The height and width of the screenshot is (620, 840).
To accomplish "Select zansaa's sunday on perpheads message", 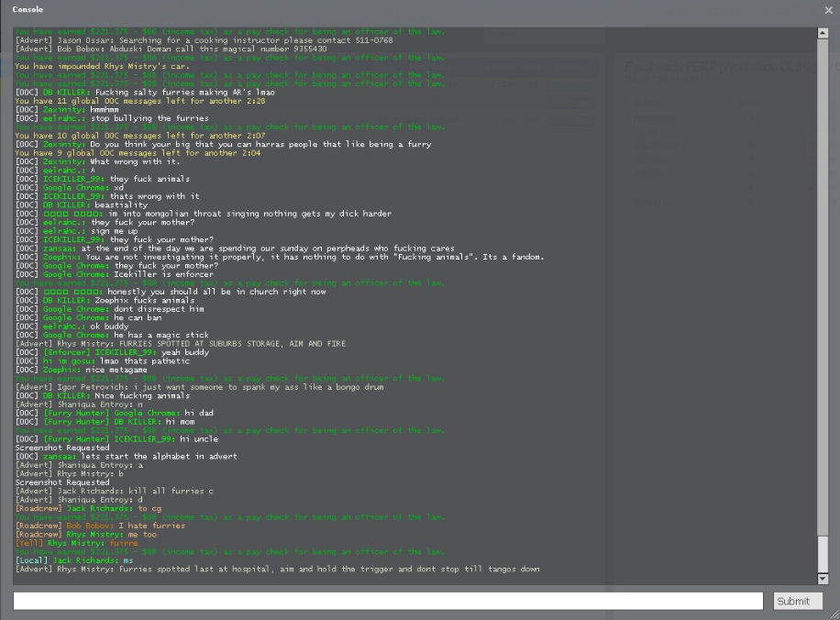I will [235, 249].
